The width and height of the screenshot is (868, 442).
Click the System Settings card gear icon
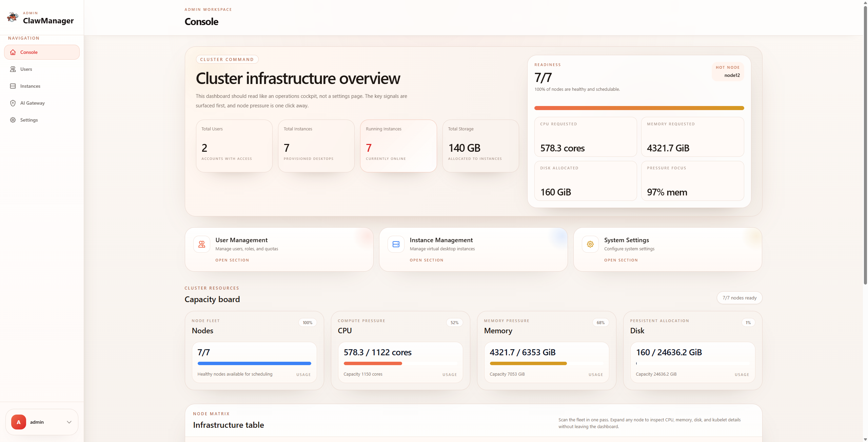coord(590,244)
